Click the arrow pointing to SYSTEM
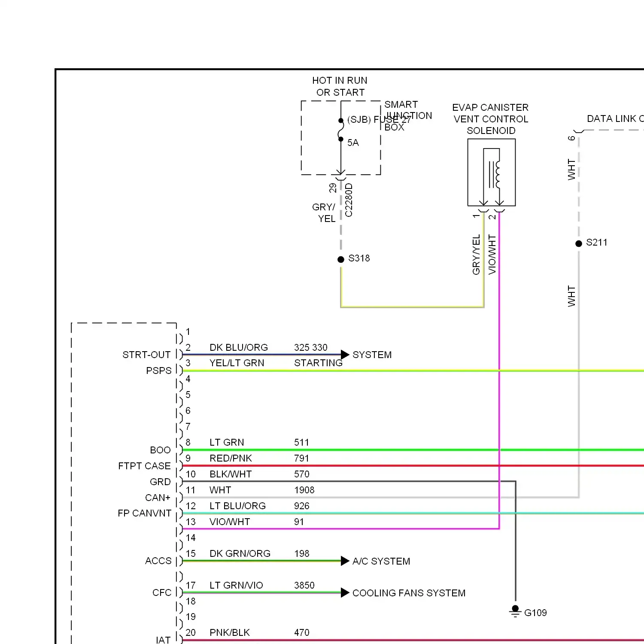 pyautogui.click(x=345, y=355)
